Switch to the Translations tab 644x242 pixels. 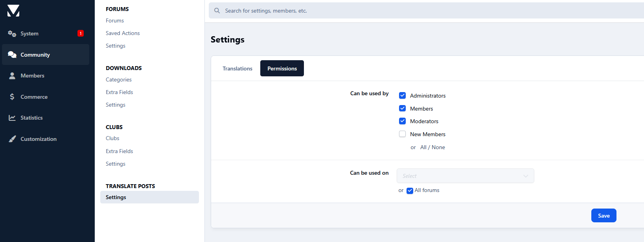237,68
